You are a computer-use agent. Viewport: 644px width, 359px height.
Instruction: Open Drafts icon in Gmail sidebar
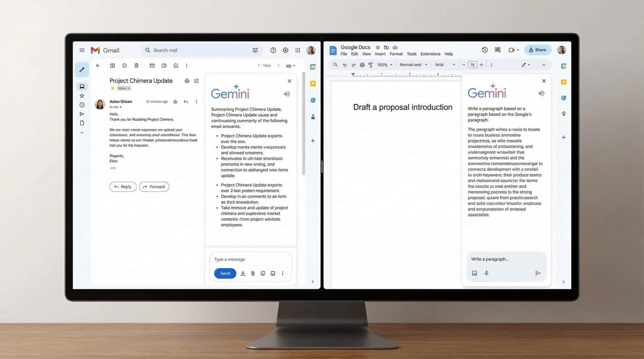point(82,123)
